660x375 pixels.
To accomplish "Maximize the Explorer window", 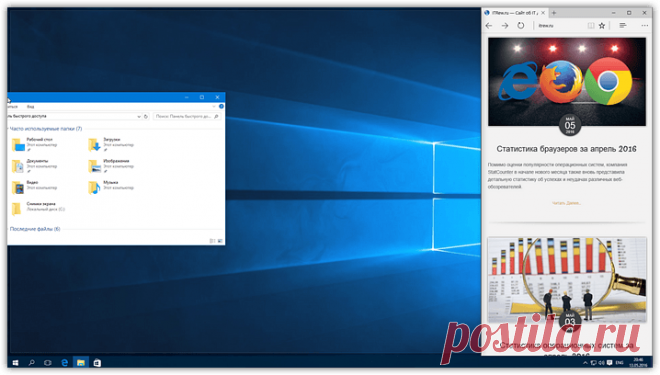I will (x=202, y=97).
